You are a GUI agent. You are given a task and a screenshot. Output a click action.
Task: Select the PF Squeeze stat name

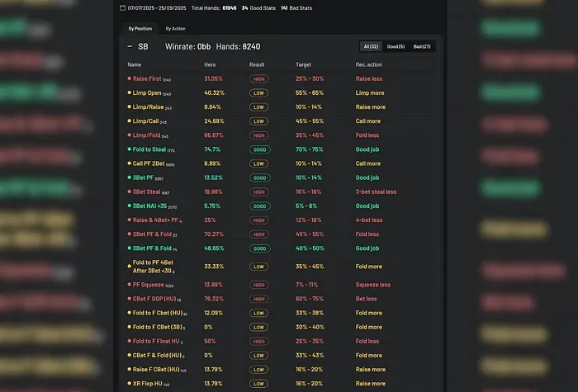[x=148, y=285]
